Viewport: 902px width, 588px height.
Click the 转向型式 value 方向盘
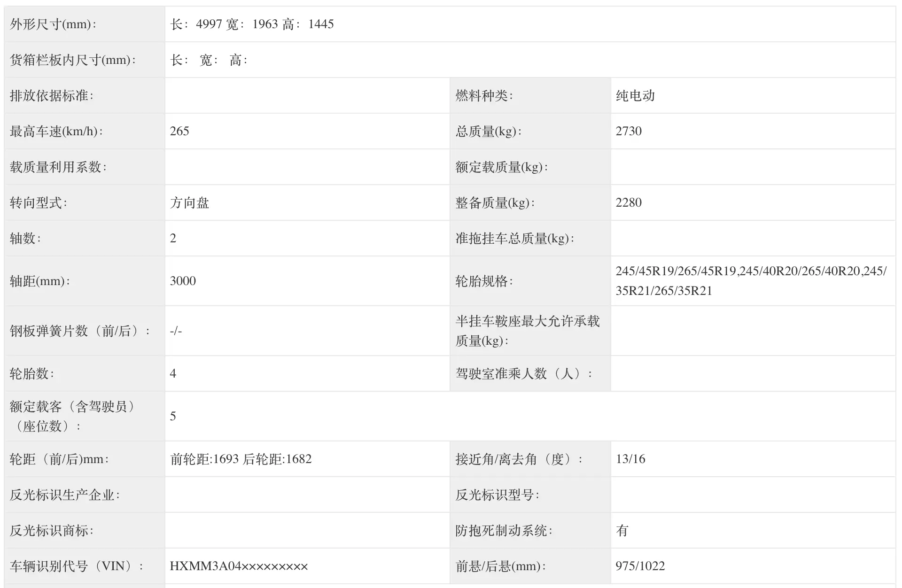pyautogui.click(x=189, y=203)
